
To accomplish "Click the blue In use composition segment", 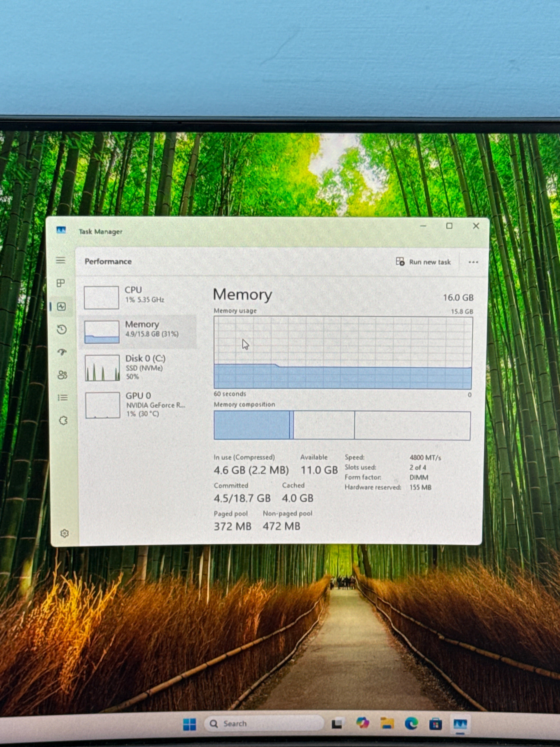I will tap(252, 425).
